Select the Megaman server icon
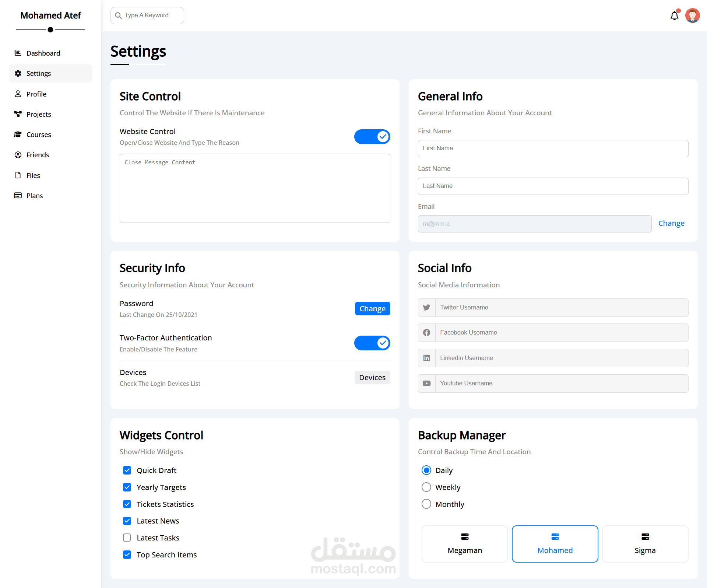 click(x=465, y=536)
